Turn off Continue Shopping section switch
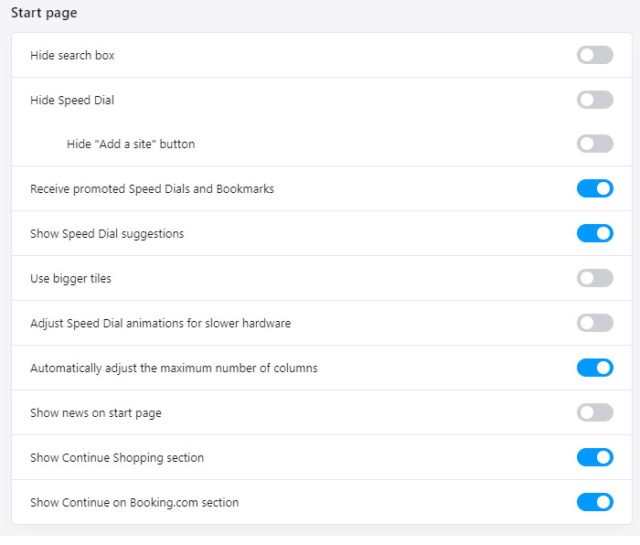This screenshot has width=640, height=545. (x=595, y=457)
